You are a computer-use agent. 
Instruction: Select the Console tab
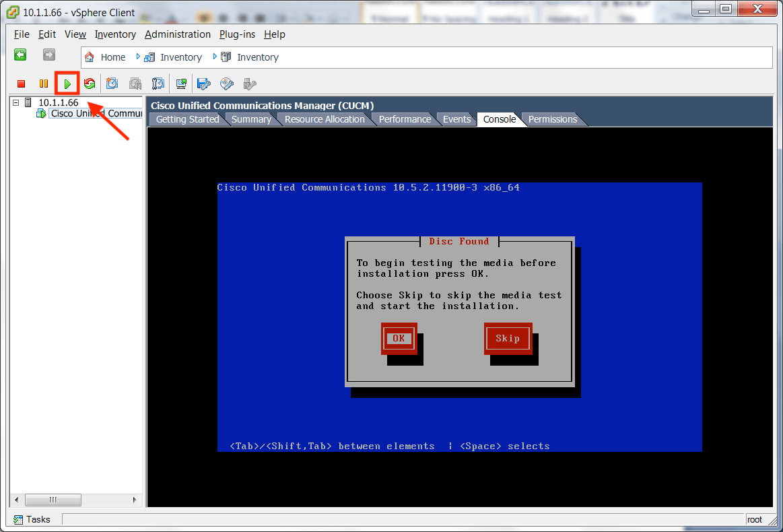(x=500, y=119)
